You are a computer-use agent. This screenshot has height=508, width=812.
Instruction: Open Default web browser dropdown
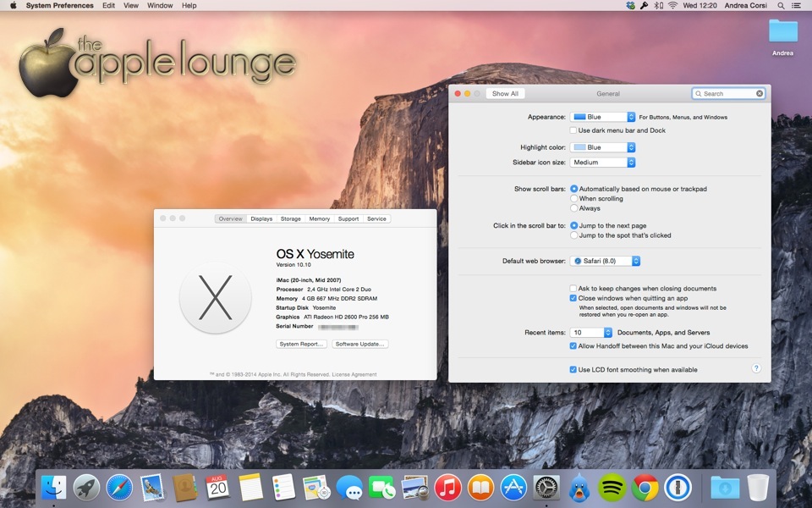(x=606, y=261)
